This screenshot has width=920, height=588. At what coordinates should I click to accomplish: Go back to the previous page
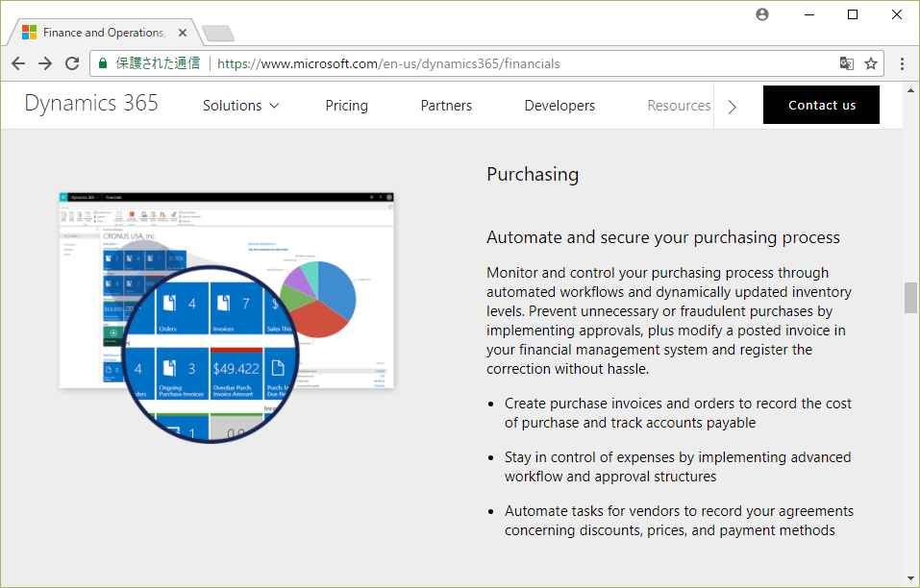coord(18,63)
